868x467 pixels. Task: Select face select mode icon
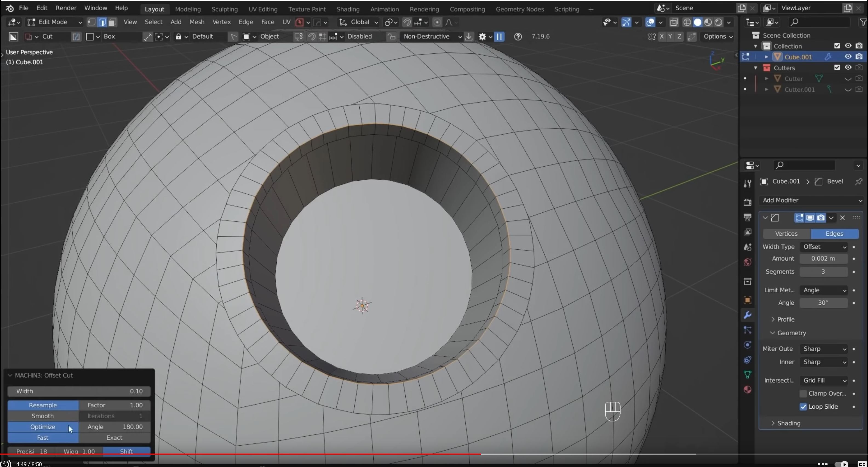click(113, 22)
